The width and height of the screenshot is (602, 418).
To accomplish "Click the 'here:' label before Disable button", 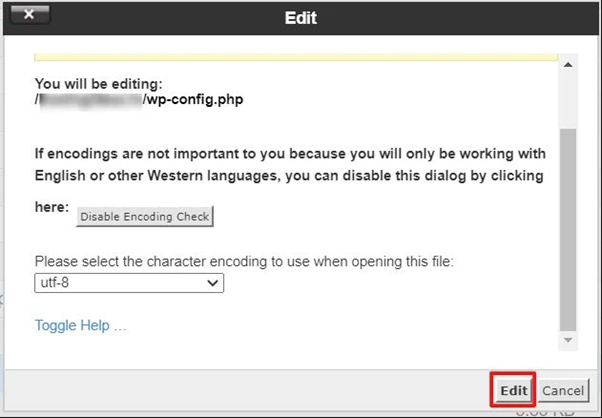I will pyautogui.click(x=53, y=207).
